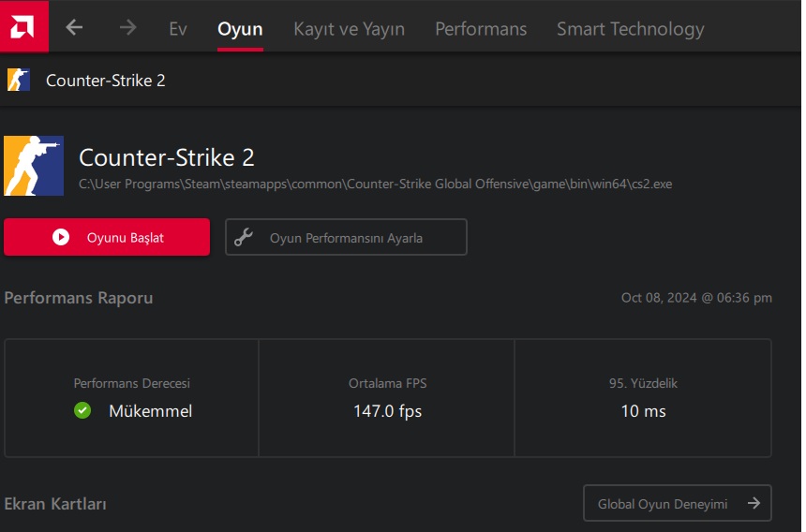Viewport: 806px width, 532px height.
Task: Go back with the left arrow
Action: pos(75,28)
